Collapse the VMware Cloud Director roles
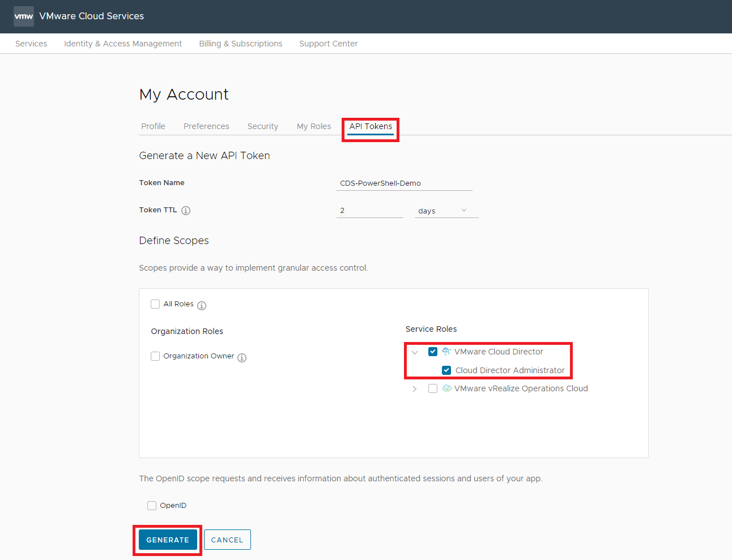The height and width of the screenshot is (560, 732). tap(415, 352)
